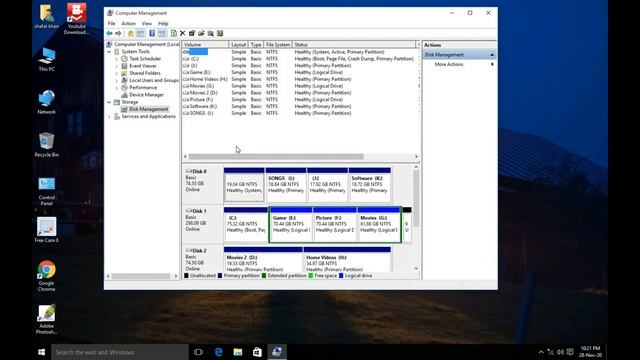Click the disk view vertical scrollbar thumb

click(416, 199)
